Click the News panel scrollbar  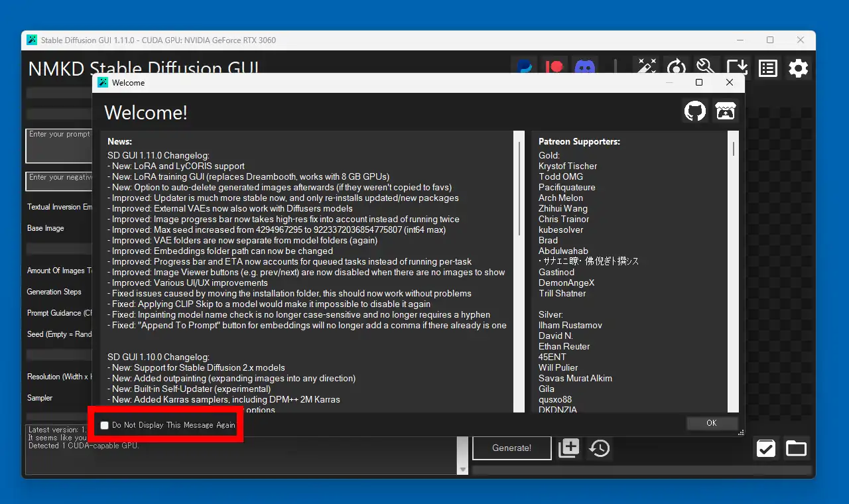click(519, 271)
